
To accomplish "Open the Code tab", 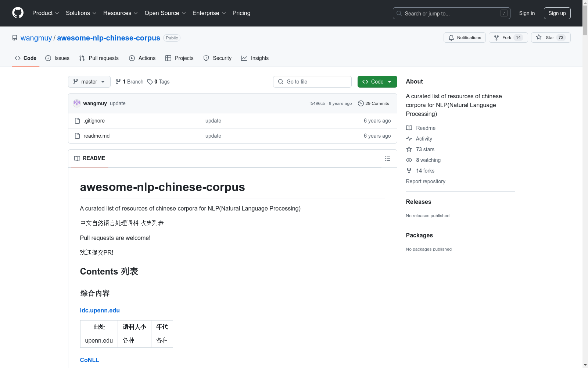I will (26, 58).
